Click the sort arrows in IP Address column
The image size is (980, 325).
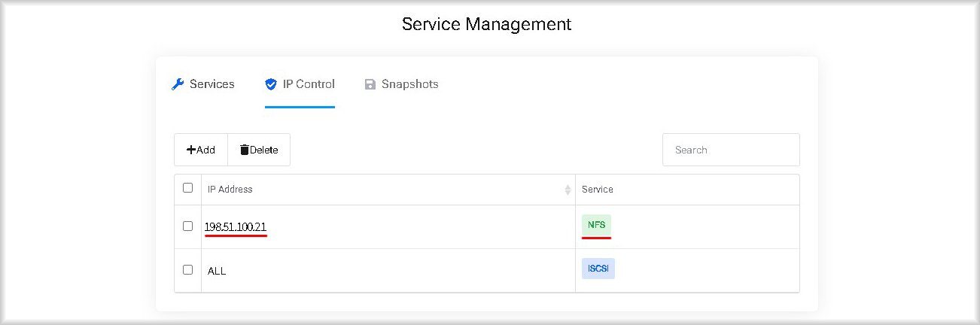tap(568, 190)
